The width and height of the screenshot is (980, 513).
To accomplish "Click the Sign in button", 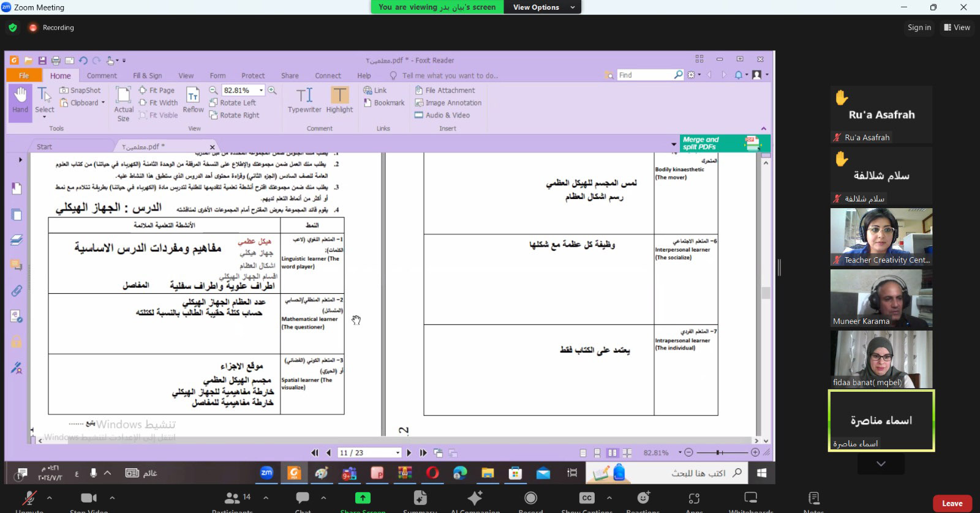I will coord(919,28).
